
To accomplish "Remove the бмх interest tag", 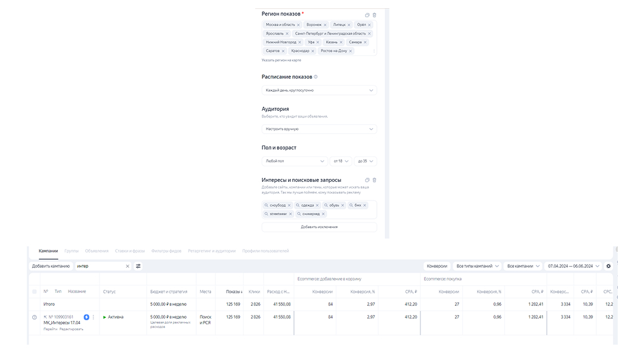I will pos(365,205).
